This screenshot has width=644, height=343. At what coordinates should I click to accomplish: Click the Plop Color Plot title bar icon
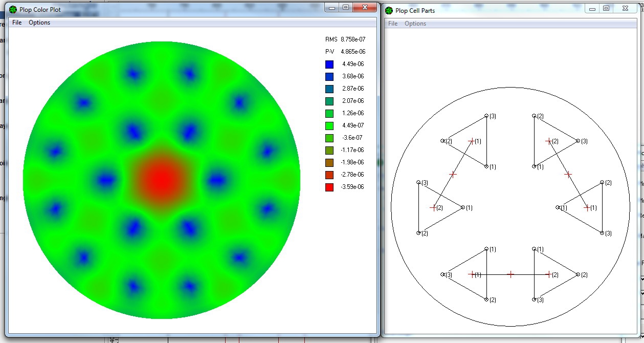(13, 9)
